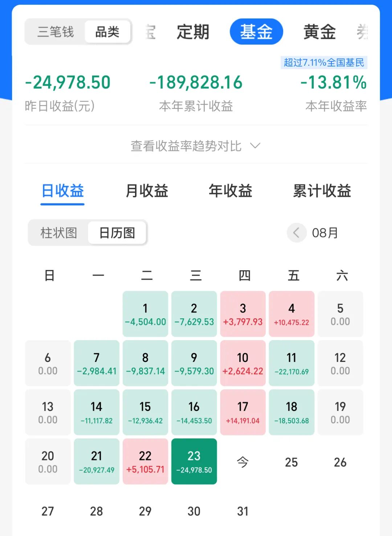Select the 日历图 calendar mode
Viewport: 392px width, 536px height.
click(117, 233)
